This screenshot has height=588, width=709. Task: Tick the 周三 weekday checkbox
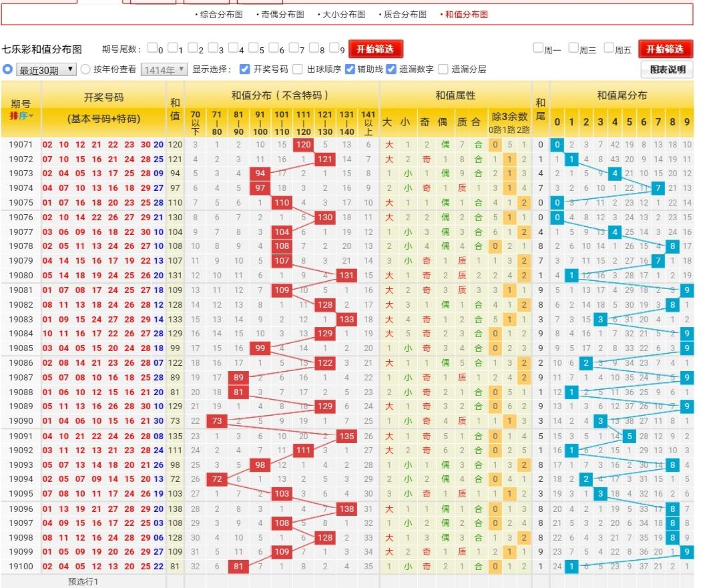573,47
